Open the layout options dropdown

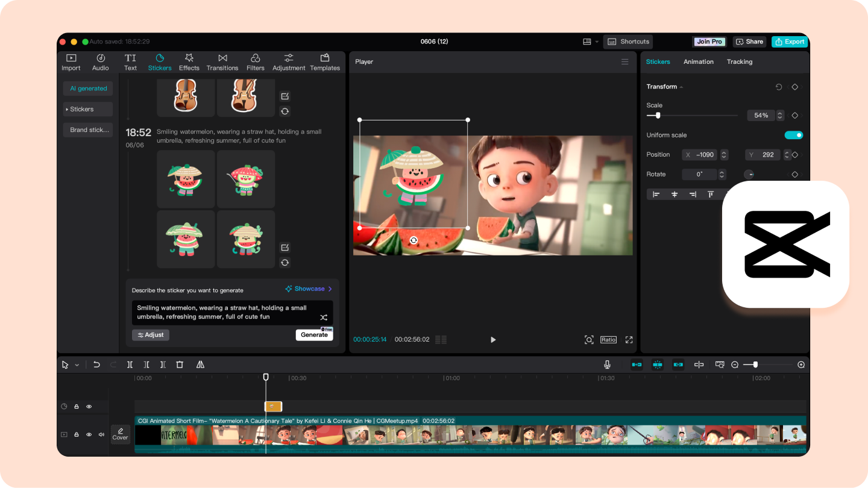[590, 42]
